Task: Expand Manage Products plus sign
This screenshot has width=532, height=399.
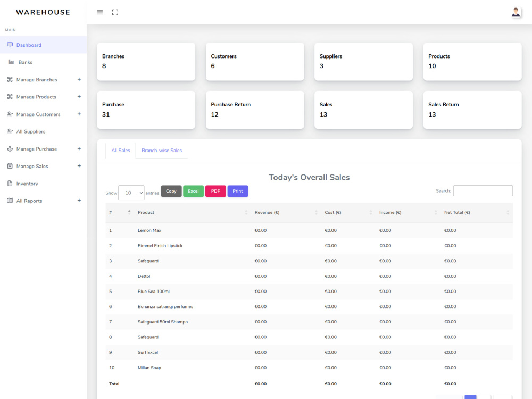Action: tap(79, 97)
